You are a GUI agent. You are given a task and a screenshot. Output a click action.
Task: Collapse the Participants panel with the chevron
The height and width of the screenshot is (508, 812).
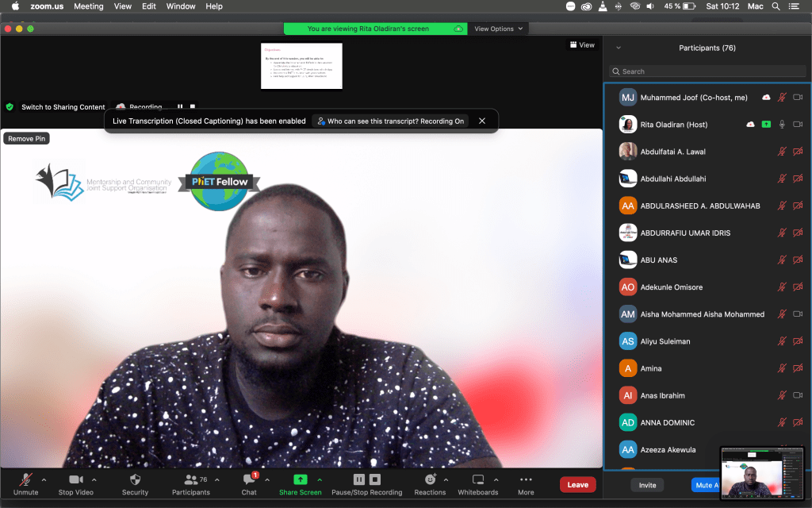click(619, 48)
